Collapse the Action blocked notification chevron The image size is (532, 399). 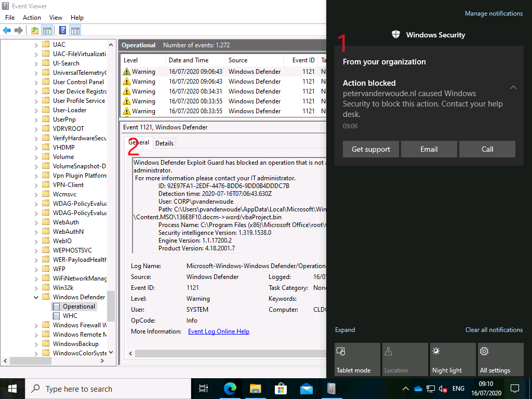point(513,87)
